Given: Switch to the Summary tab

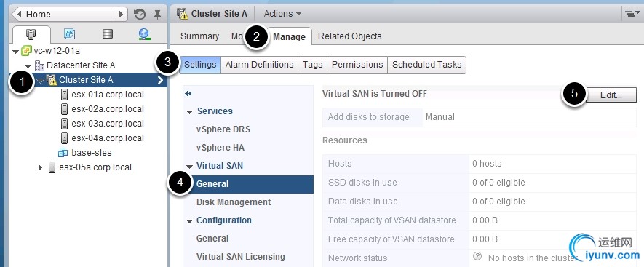Looking at the screenshot, I should pyautogui.click(x=199, y=36).
